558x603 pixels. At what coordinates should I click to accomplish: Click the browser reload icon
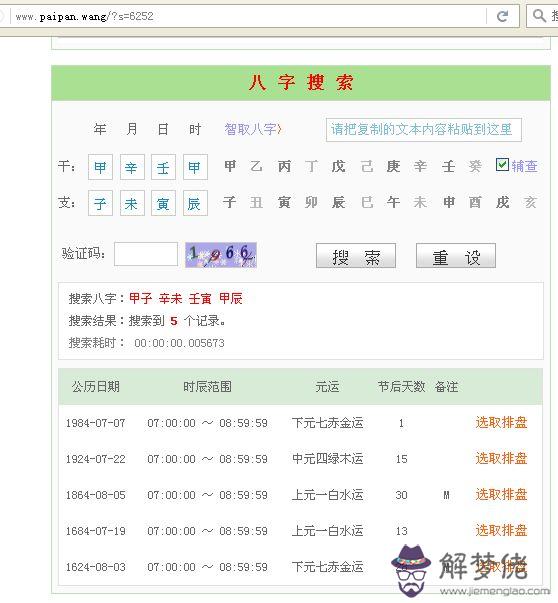click(x=502, y=16)
